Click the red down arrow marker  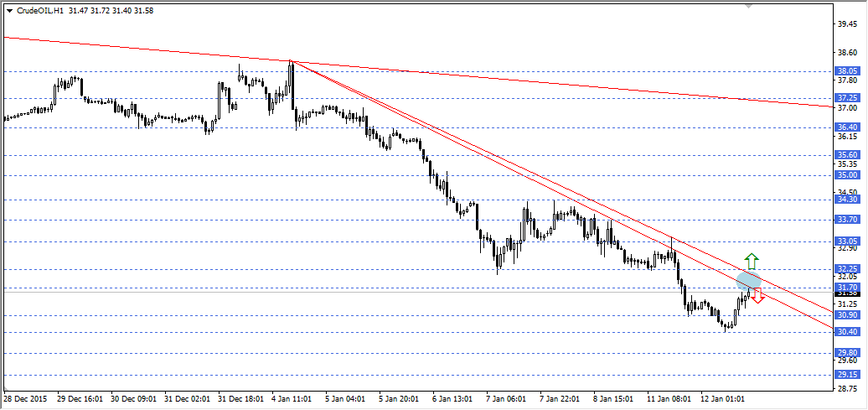click(757, 295)
